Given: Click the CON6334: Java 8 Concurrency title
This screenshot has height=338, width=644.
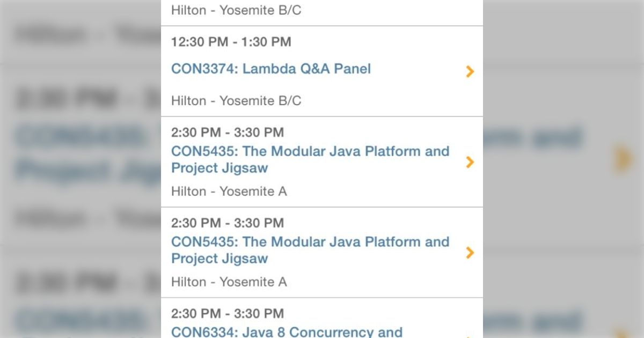Looking at the screenshot, I should pyautogui.click(x=286, y=332).
